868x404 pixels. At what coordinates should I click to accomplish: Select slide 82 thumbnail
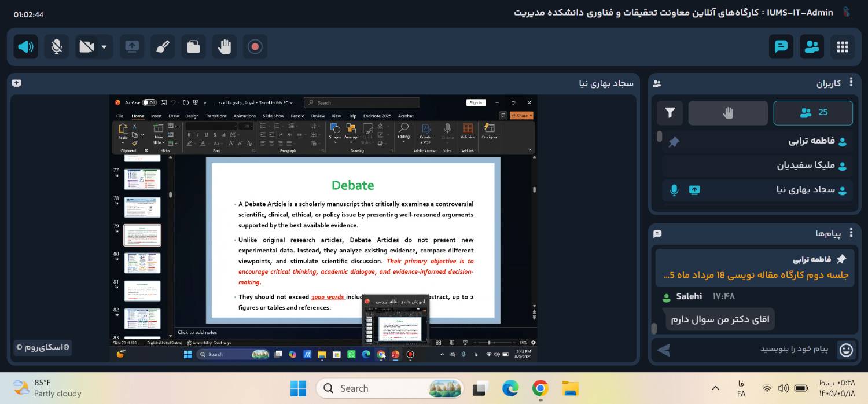pyautogui.click(x=142, y=319)
